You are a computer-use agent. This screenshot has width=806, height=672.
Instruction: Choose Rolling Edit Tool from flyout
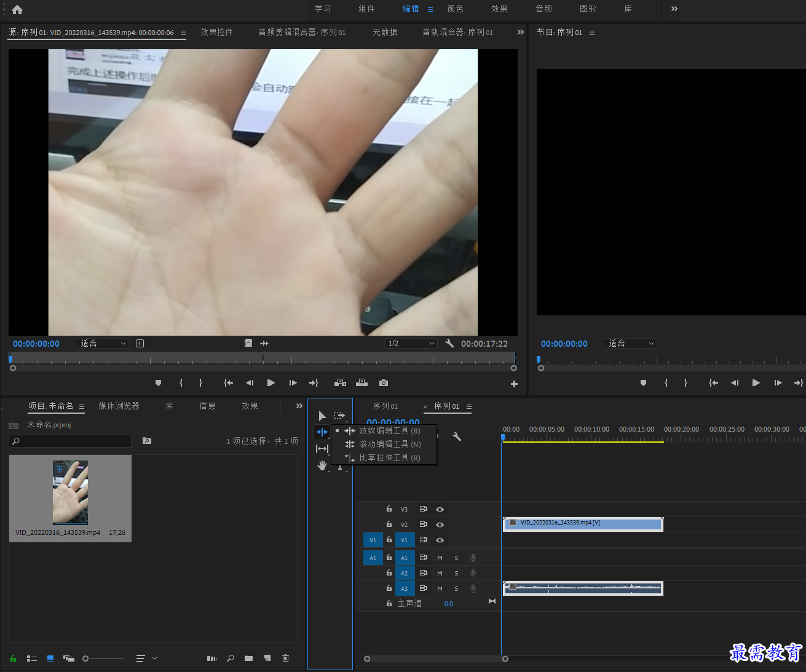click(384, 445)
